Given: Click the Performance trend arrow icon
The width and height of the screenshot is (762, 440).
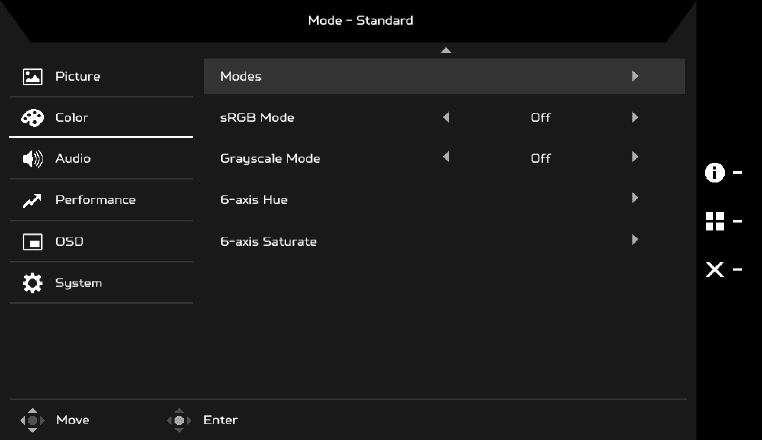Looking at the screenshot, I should tap(33, 201).
